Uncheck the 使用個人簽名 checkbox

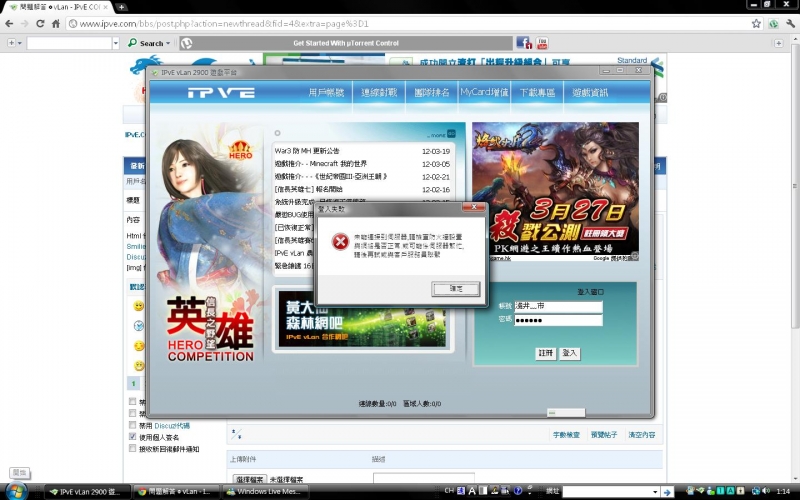133,437
